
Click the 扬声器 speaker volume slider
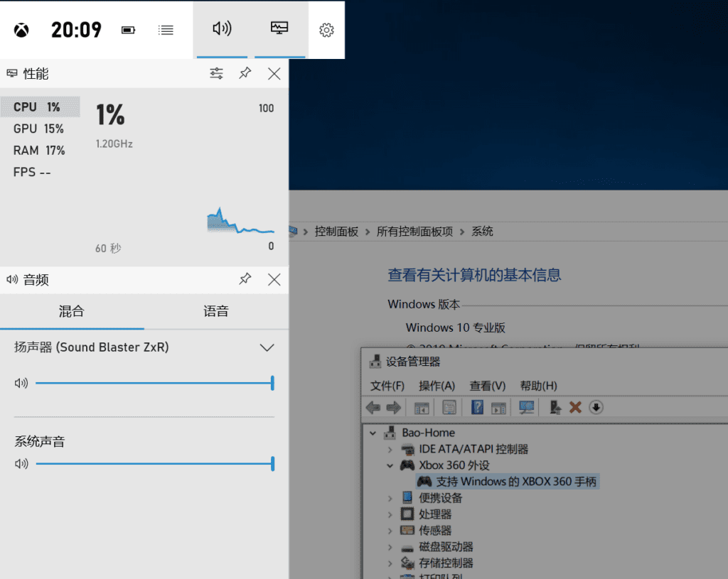[154, 384]
